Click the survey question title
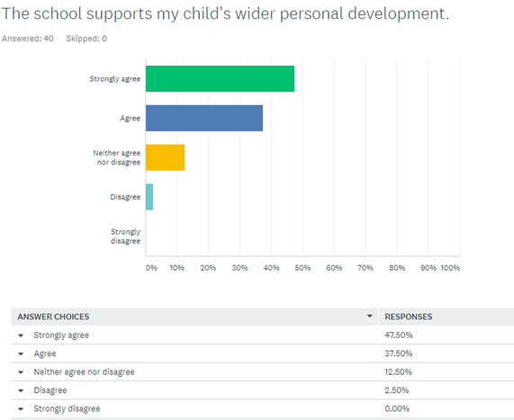This screenshot has height=420, width=514. coord(225,13)
